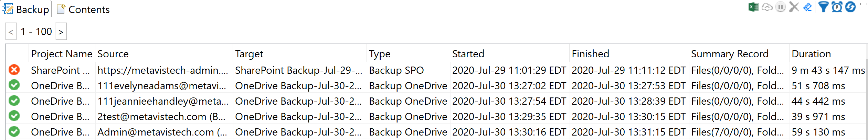Click the cloud sync toolbar icon
This screenshot has height=140, width=868.
(x=767, y=7)
